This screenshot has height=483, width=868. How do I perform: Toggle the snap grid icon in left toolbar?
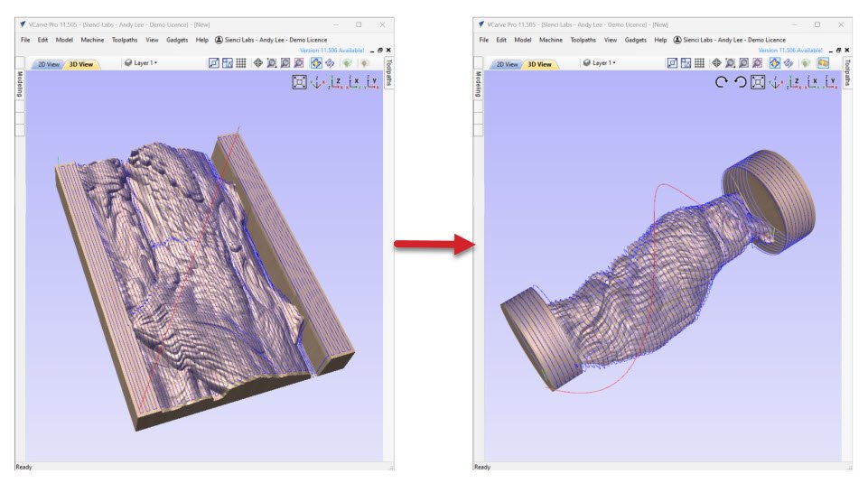tap(241, 63)
